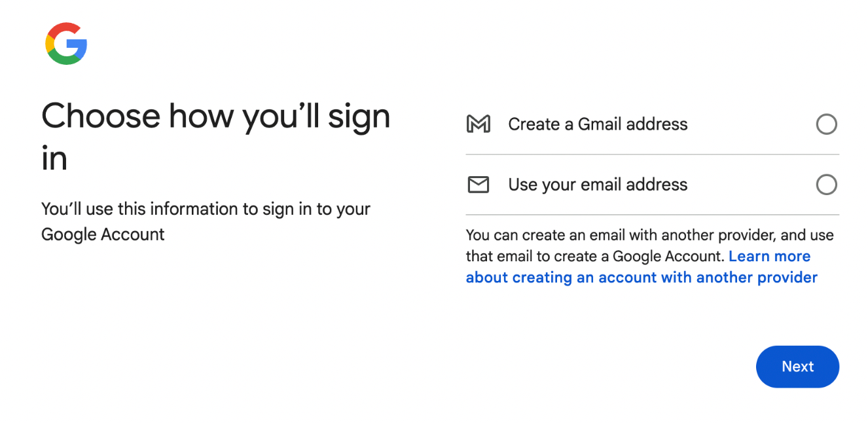Select the 'Create a Gmail address' radio button

click(827, 124)
